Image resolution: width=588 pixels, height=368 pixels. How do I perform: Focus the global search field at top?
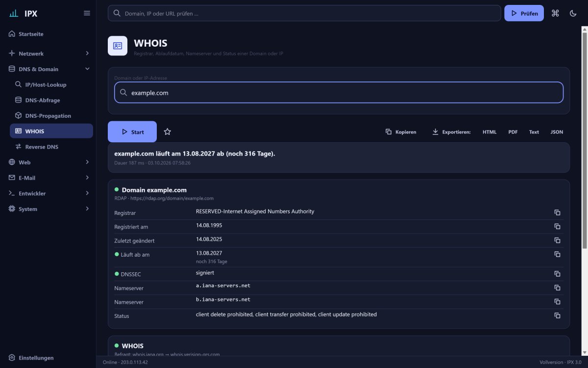pos(304,13)
